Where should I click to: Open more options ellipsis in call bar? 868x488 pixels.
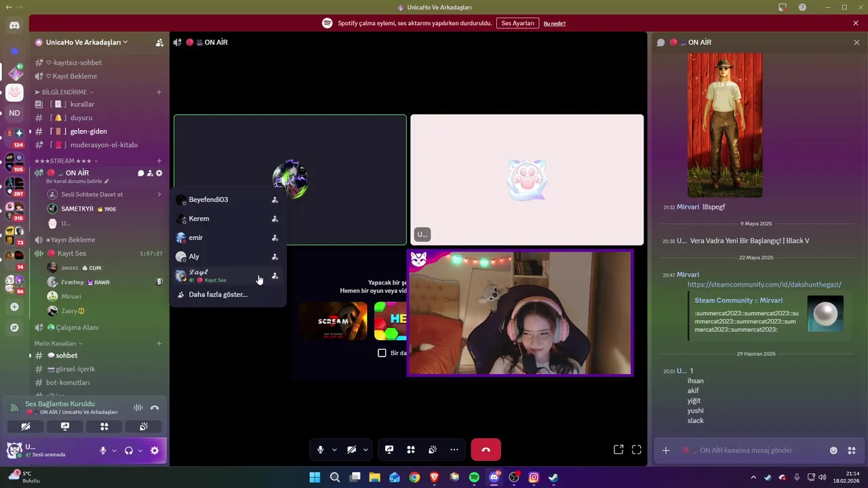pos(454,449)
